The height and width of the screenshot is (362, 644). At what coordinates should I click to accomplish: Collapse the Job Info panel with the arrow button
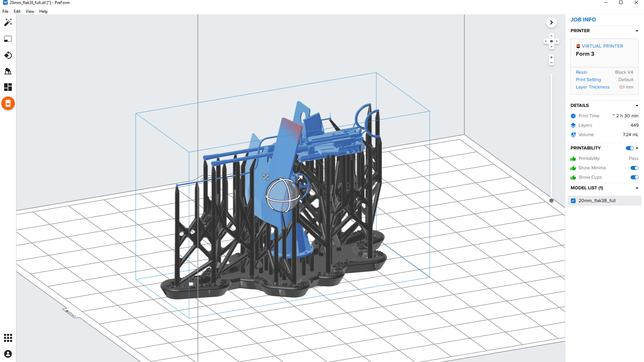pyautogui.click(x=551, y=22)
